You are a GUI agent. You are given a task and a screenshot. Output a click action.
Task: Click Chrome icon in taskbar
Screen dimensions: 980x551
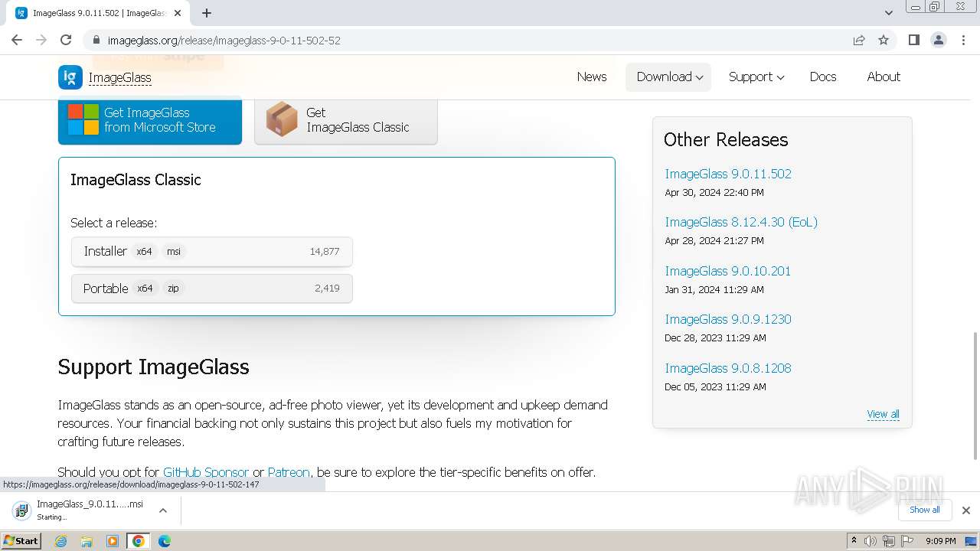[139, 541]
